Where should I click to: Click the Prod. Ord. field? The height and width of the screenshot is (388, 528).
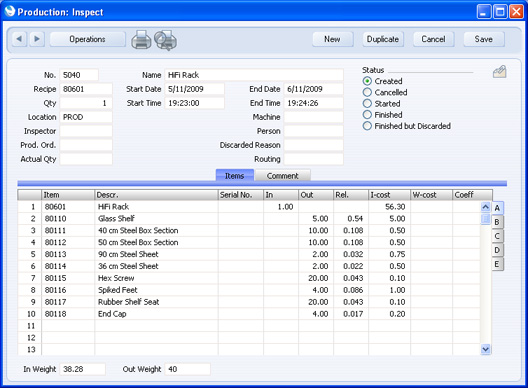[x=86, y=145]
